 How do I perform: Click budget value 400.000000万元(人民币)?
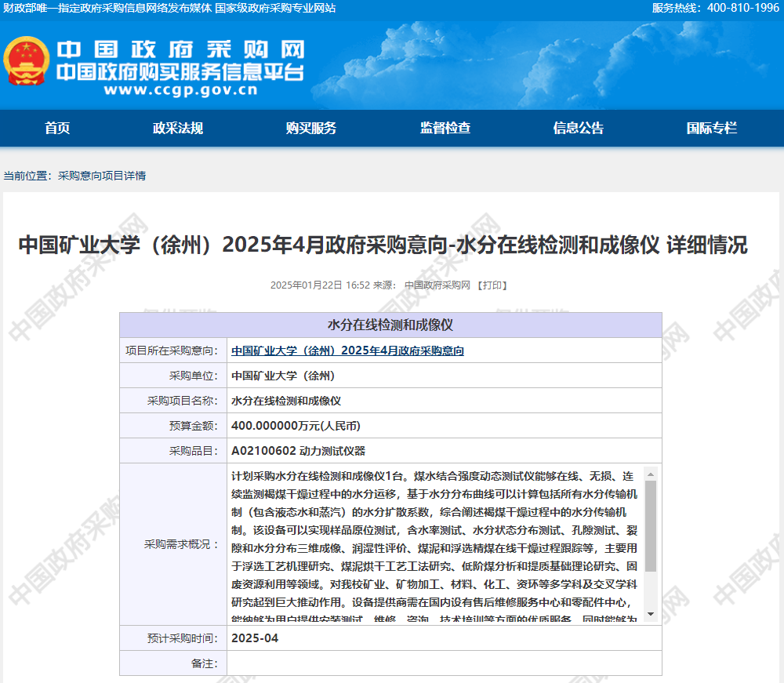click(296, 426)
